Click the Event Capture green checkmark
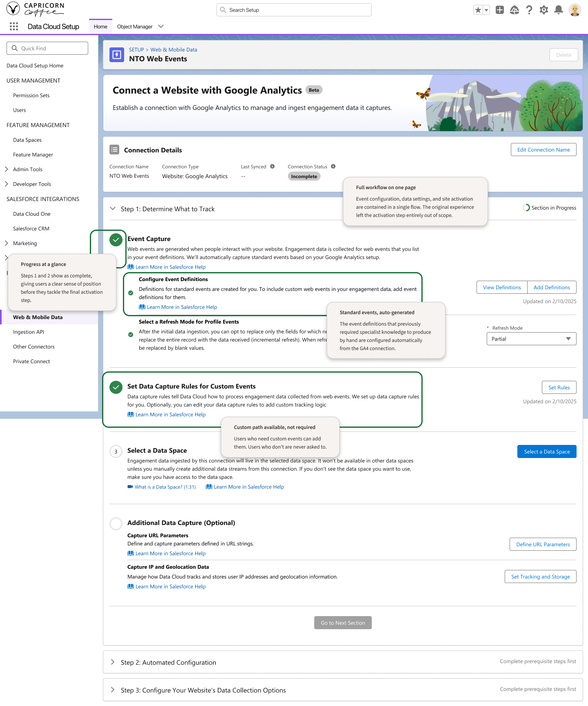The image size is (588, 706). [x=116, y=240]
